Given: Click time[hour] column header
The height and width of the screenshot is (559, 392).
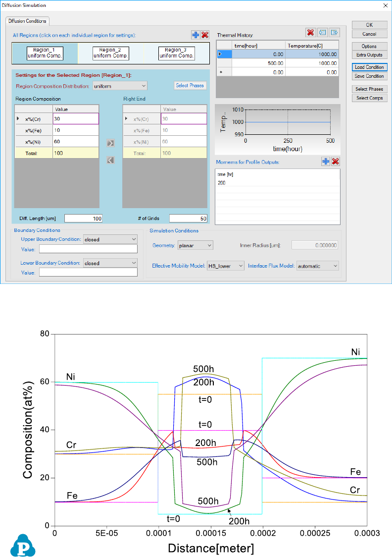Looking at the screenshot, I should [258, 46].
